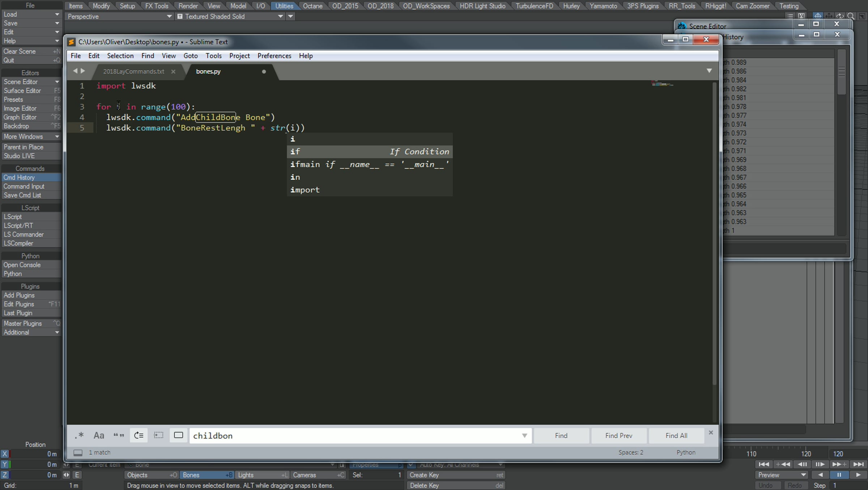Toggle whole word quotes find option
This screenshot has height=490, width=868.
pyautogui.click(x=119, y=435)
